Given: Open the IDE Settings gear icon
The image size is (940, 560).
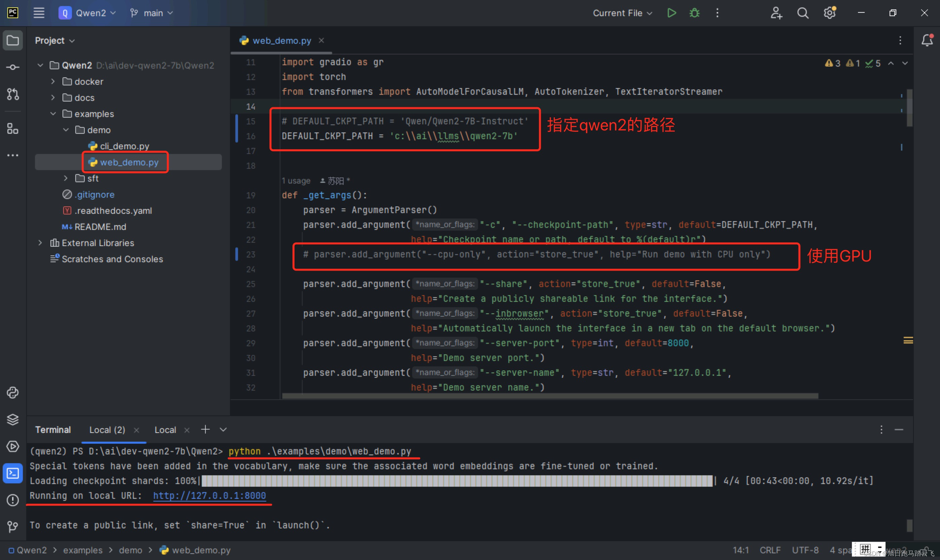Looking at the screenshot, I should coord(829,13).
